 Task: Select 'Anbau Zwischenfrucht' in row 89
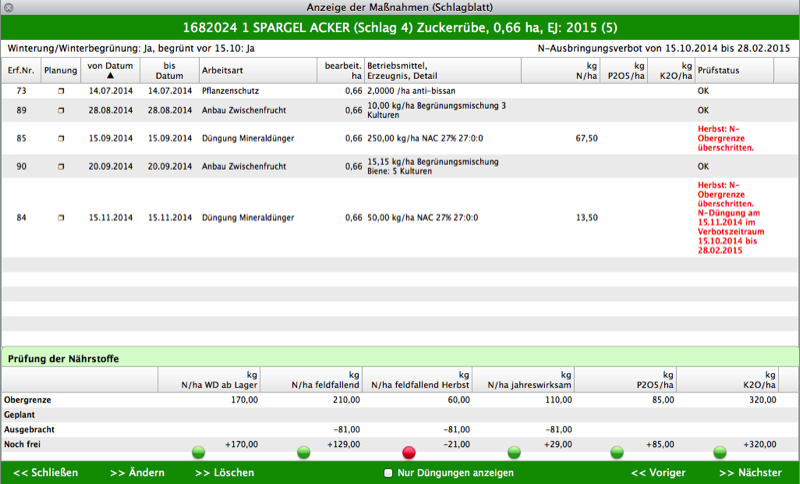point(244,110)
